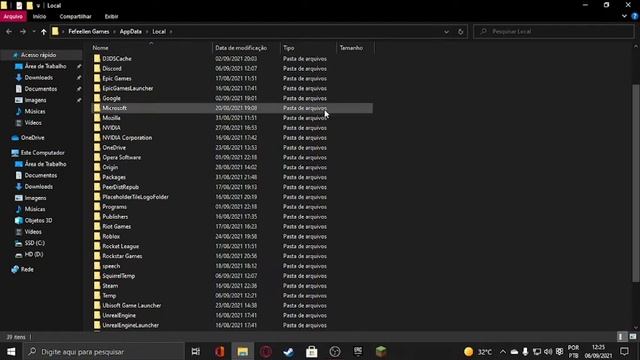
Task: Click the taskbar search box
Action: 104,351
